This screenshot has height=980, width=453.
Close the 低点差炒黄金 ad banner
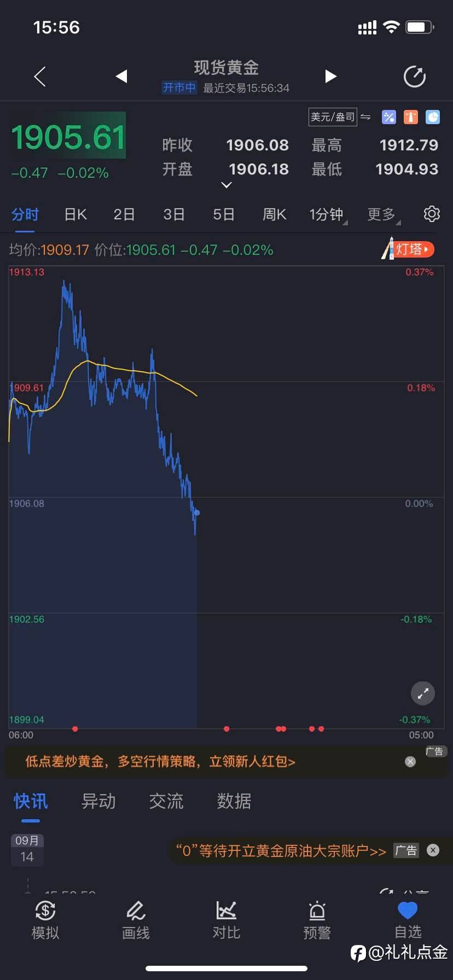pyautogui.click(x=410, y=762)
